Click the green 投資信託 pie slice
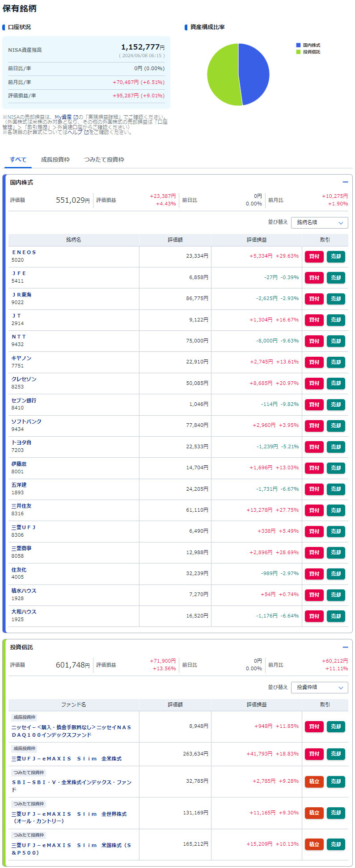 [x=221, y=75]
